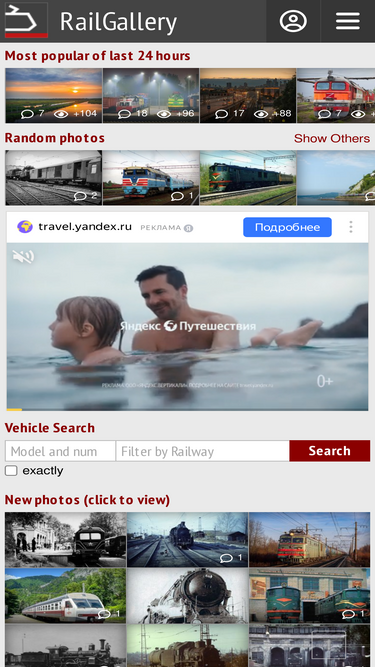Open green-yellow electric locomotive new photo
The image size is (375, 667).
[x=310, y=539]
